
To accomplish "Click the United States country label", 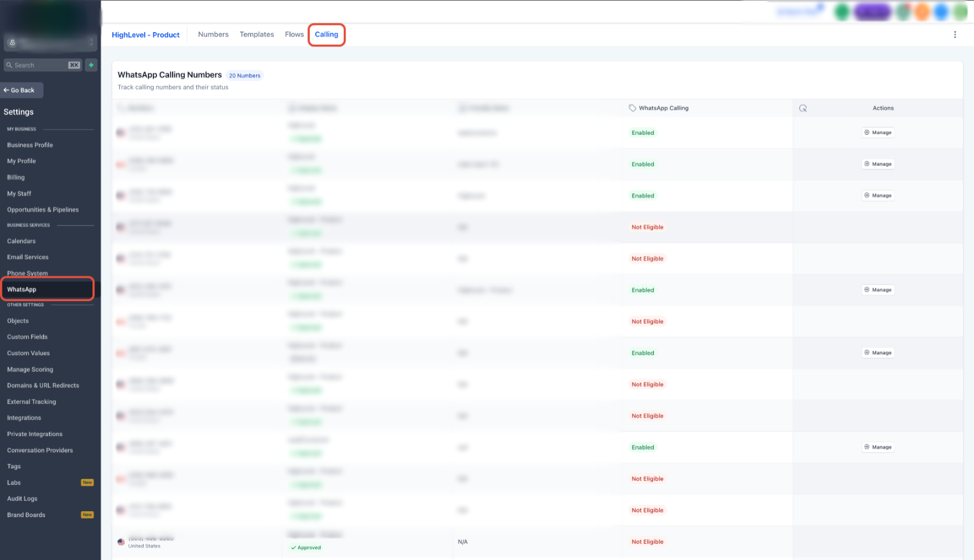I will pyautogui.click(x=144, y=546).
